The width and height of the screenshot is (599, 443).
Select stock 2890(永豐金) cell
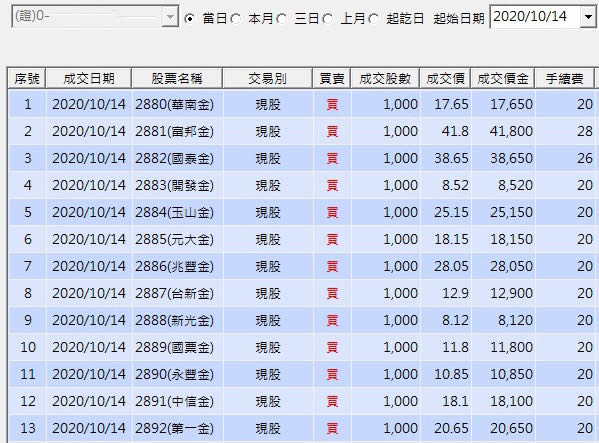click(x=177, y=374)
